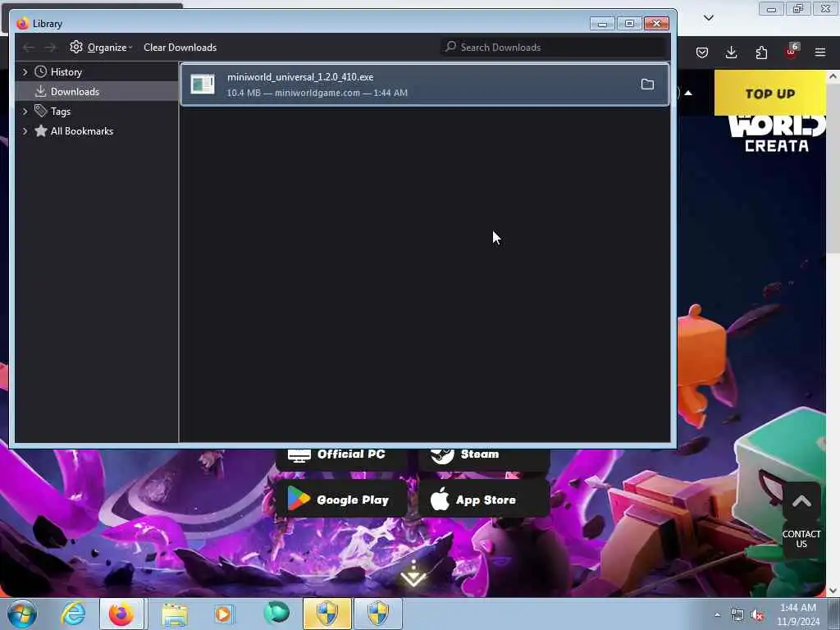Expand the Tags tree item
840x630 pixels.
coord(25,112)
